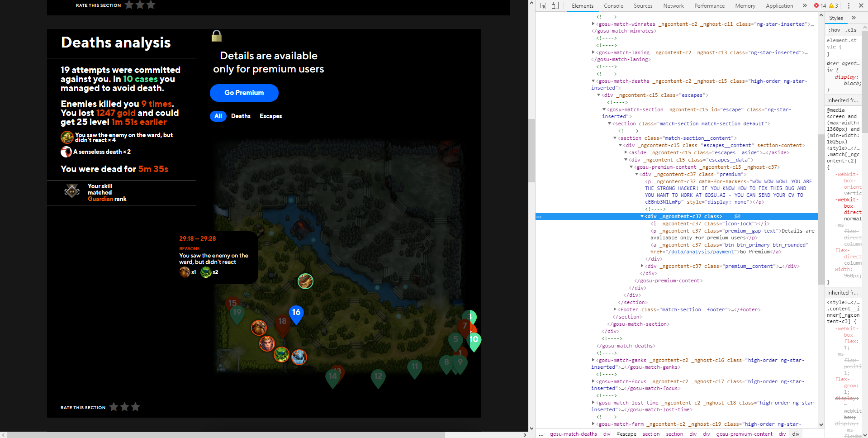
Task: Click the senseless death icon
Action: pyautogui.click(x=66, y=152)
